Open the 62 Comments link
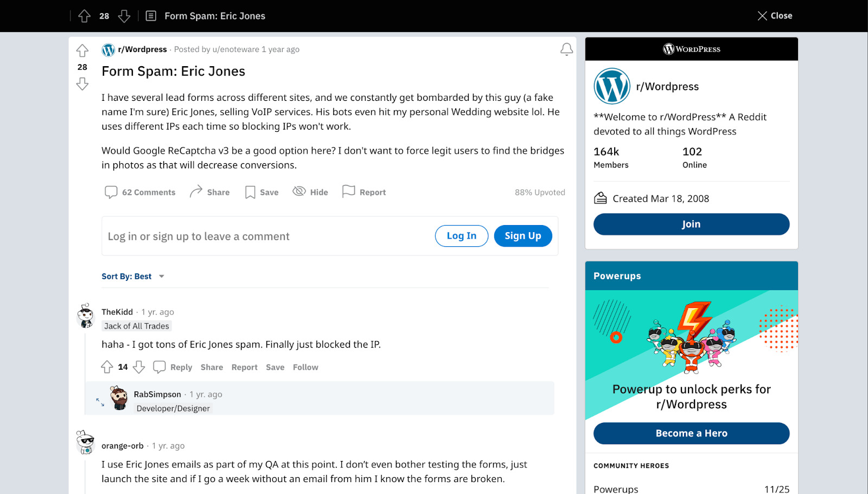The height and width of the screenshot is (494, 868). [140, 192]
